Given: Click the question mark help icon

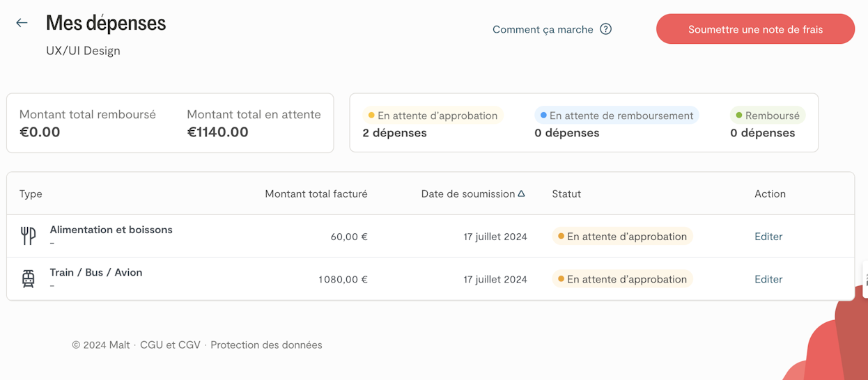Looking at the screenshot, I should 605,29.
